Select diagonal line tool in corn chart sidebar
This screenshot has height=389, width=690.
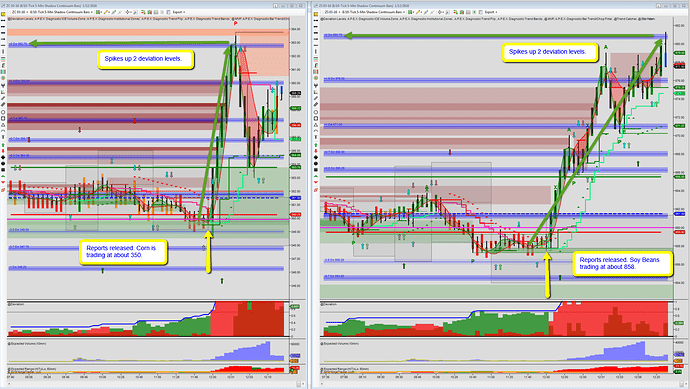pyautogui.click(x=3, y=99)
